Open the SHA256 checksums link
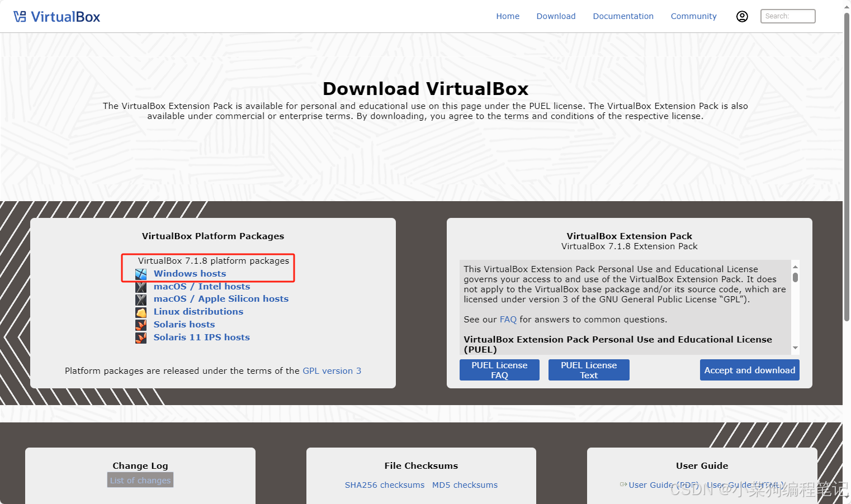Screen dimensions: 851x504 (385, 485)
